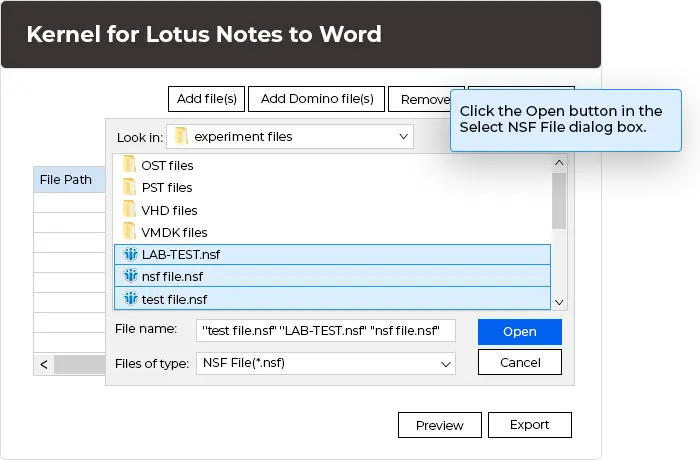Click Add Domino file(s) button

(x=317, y=99)
